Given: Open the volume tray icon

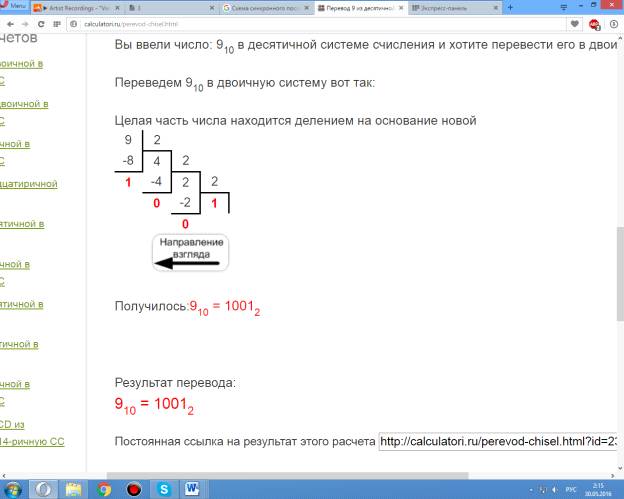Looking at the screenshot, I should pos(555,489).
